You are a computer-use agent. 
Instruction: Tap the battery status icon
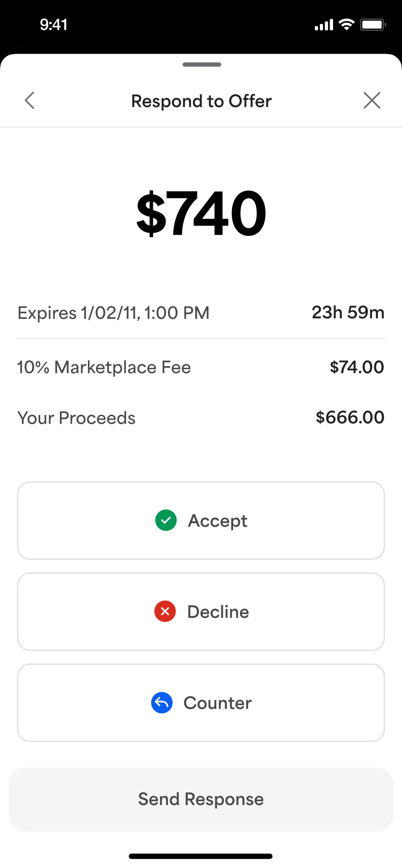373,25
